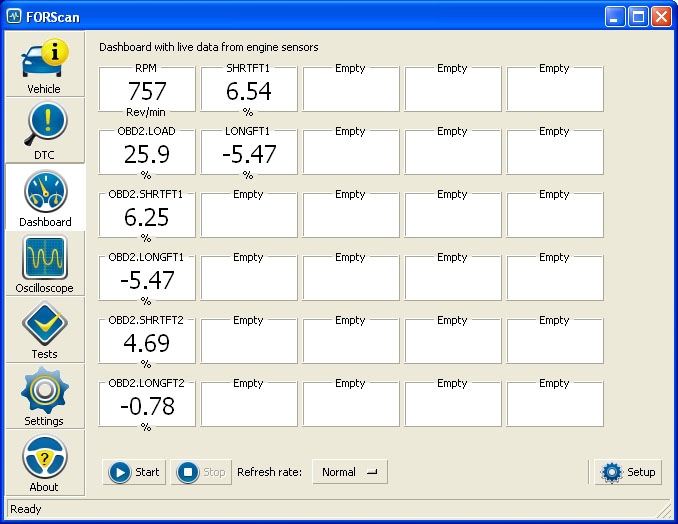The image size is (678, 524).
Task: Click the FORScan title bar app icon
Action: [x=14, y=16]
